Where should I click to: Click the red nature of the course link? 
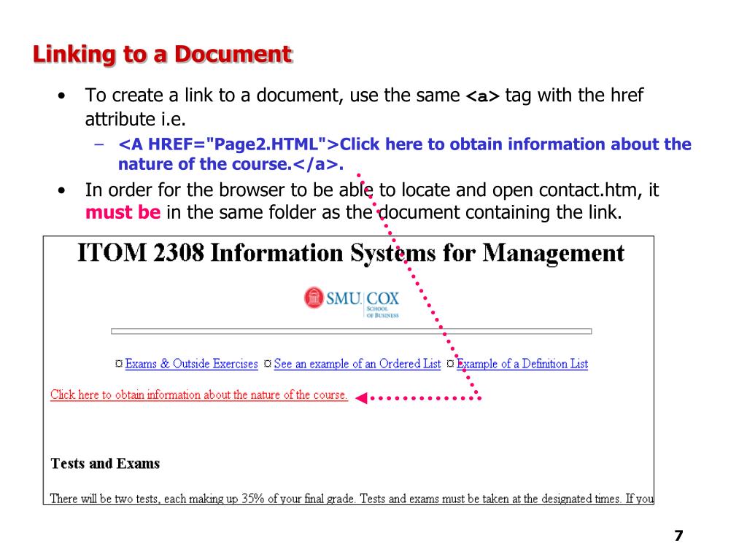[x=199, y=394]
